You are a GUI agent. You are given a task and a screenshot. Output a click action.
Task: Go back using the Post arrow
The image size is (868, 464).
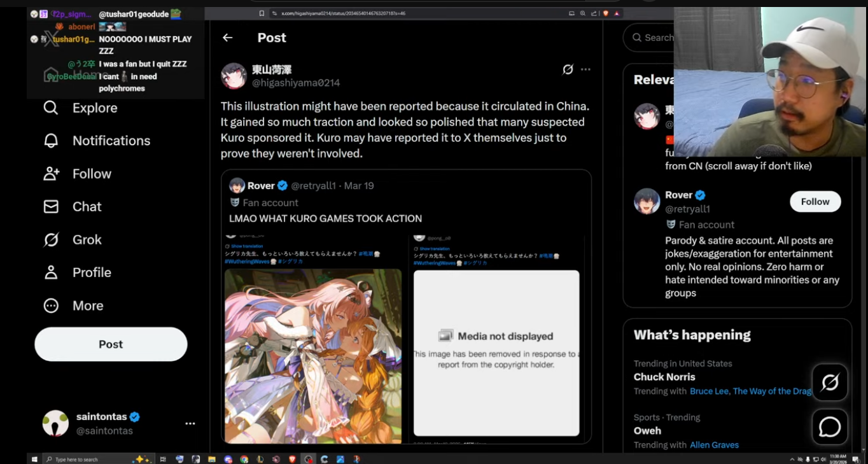pyautogui.click(x=228, y=38)
